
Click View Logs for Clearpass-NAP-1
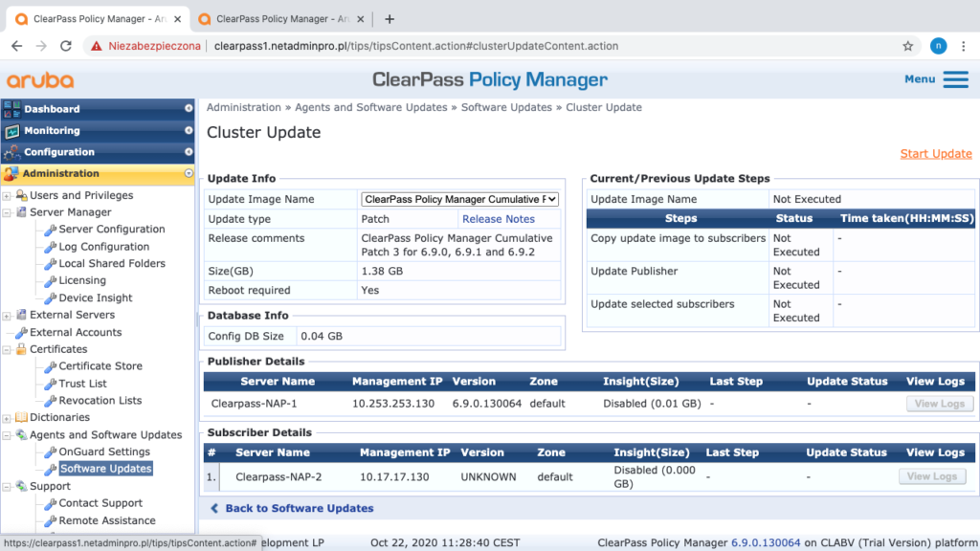pyautogui.click(x=939, y=404)
